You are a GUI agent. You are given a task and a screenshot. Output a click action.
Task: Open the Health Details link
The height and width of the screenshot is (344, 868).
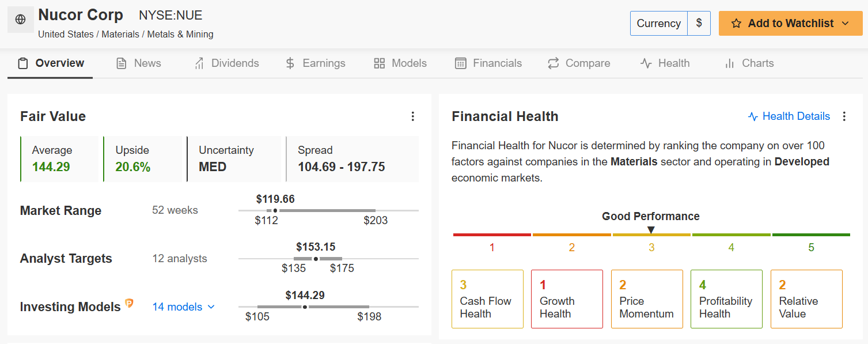coord(796,116)
